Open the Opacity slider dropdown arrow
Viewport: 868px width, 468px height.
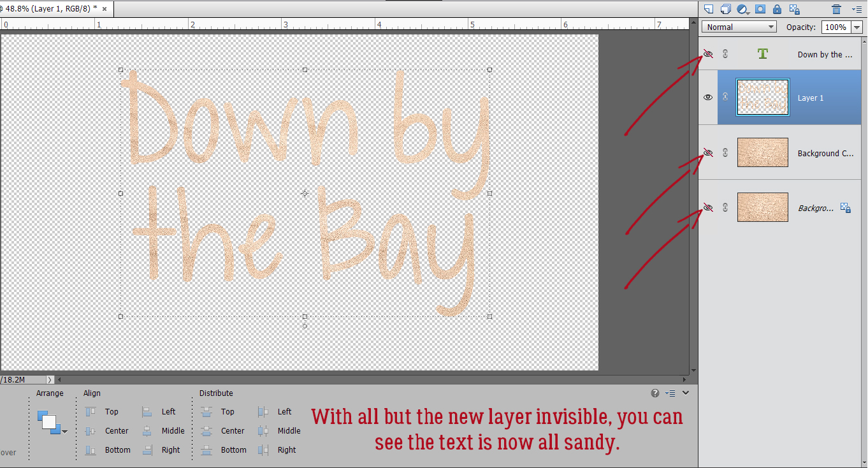pos(857,27)
